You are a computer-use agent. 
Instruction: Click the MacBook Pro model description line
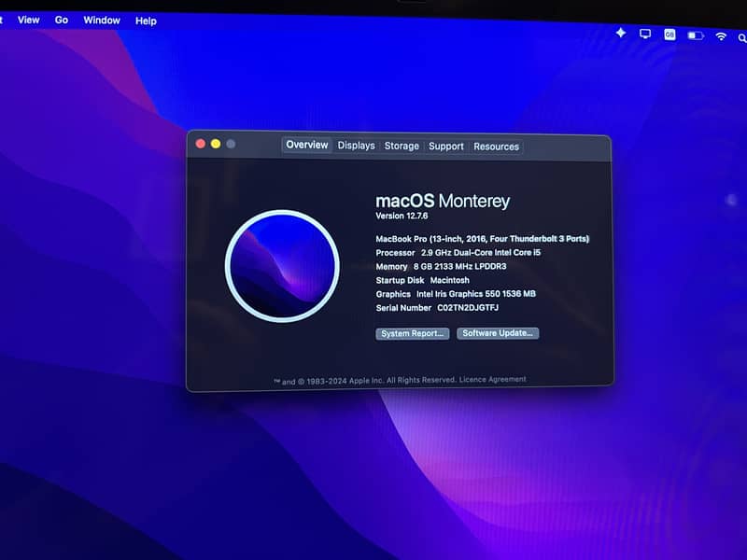click(x=482, y=239)
